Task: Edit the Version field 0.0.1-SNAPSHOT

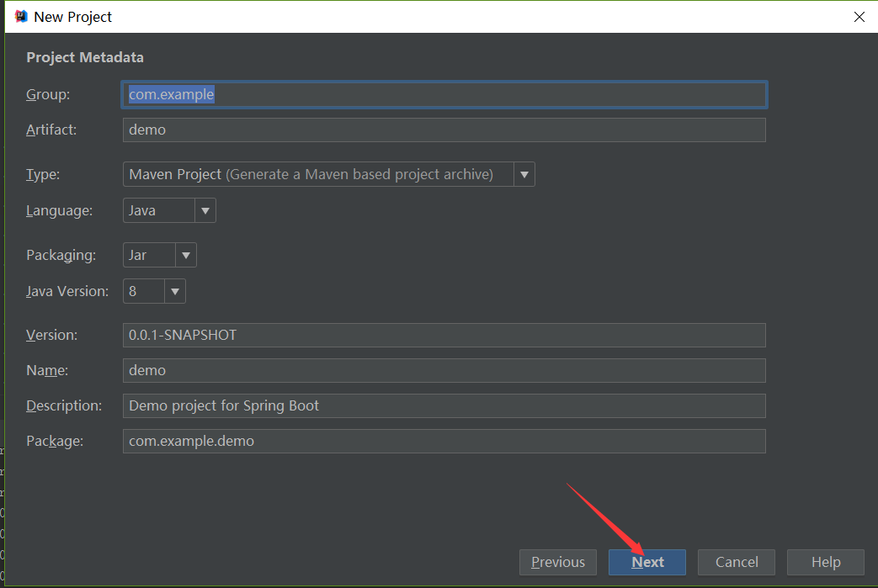Action: point(444,335)
